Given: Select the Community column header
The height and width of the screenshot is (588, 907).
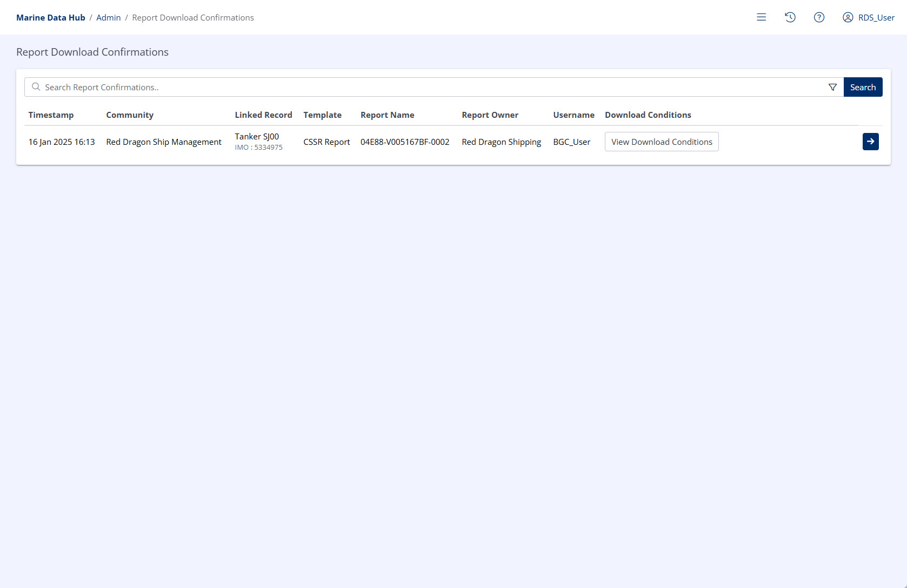Looking at the screenshot, I should click(x=130, y=115).
